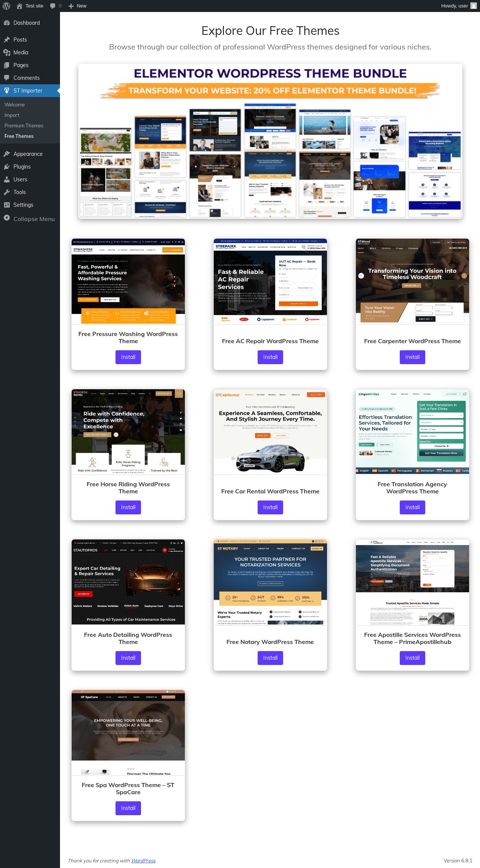
Task: Click the Comments speech bubble sidebar icon
Action: pos(7,78)
